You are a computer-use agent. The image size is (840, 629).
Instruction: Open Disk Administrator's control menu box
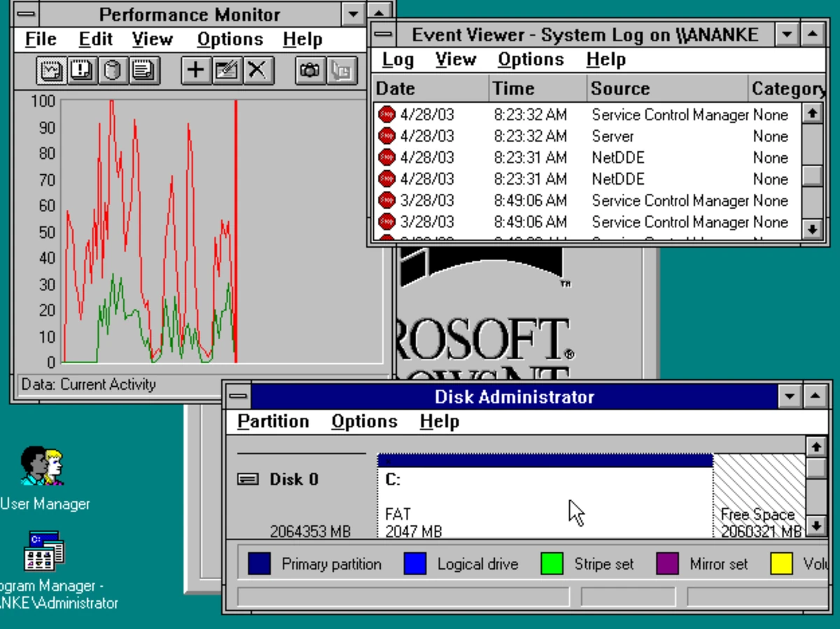click(239, 396)
